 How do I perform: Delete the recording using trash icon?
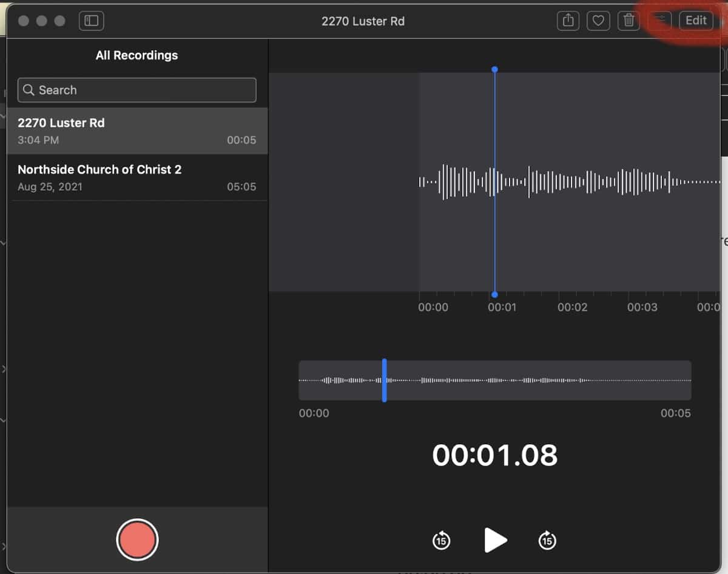(629, 21)
